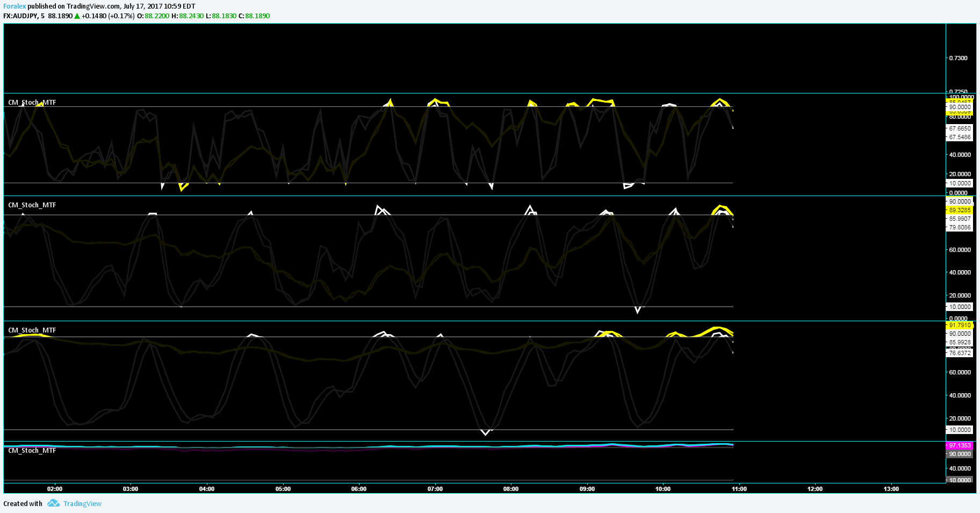
Task: Click the 67.6650 value tag on scale
Action: (960, 129)
